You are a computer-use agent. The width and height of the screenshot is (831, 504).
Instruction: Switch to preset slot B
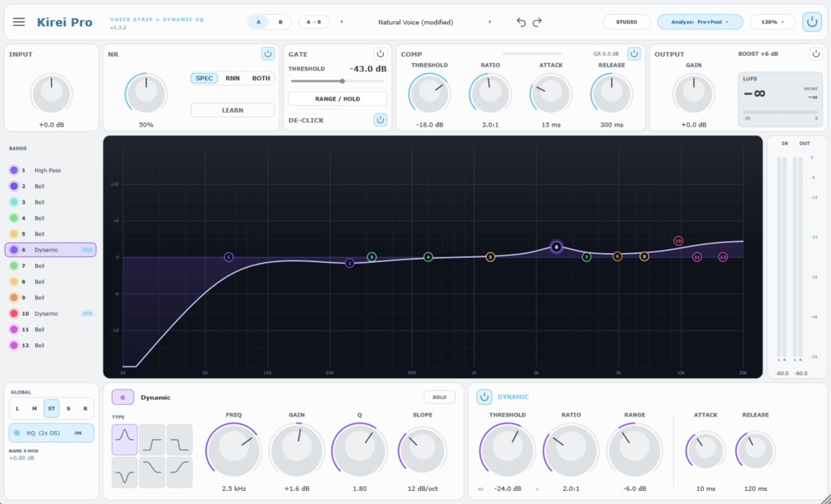point(280,22)
